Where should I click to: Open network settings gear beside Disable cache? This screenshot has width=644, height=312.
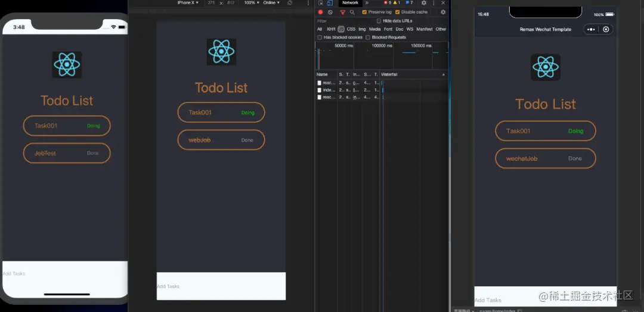pos(443,13)
